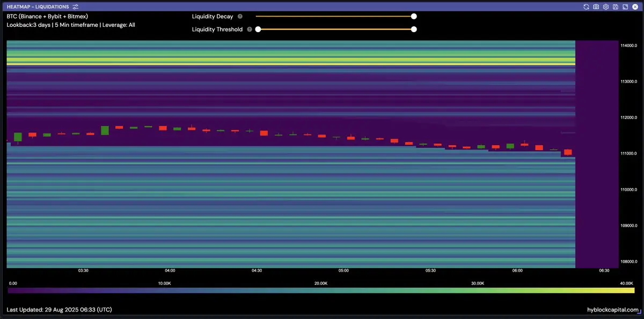Click the 110000.0 price axis label

click(x=629, y=190)
